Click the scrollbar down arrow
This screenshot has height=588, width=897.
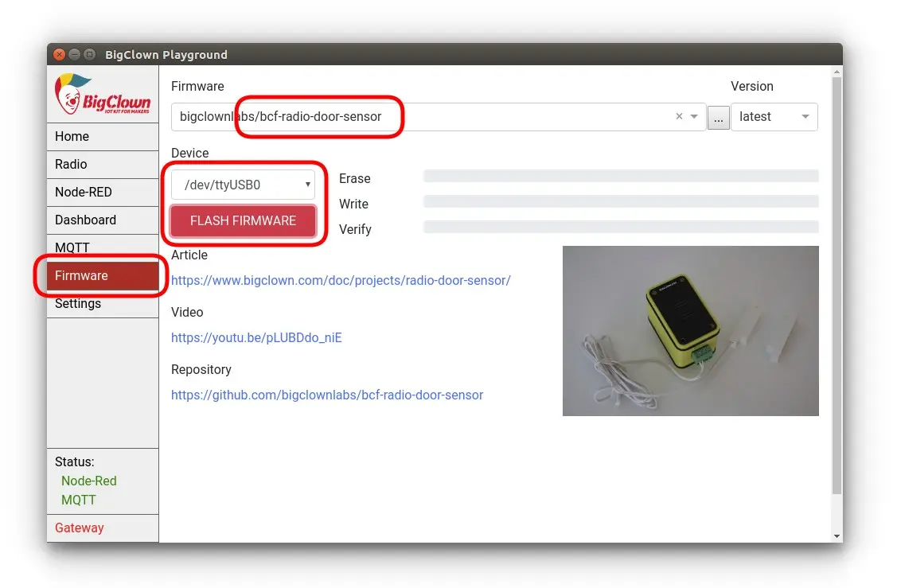coord(837,536)
